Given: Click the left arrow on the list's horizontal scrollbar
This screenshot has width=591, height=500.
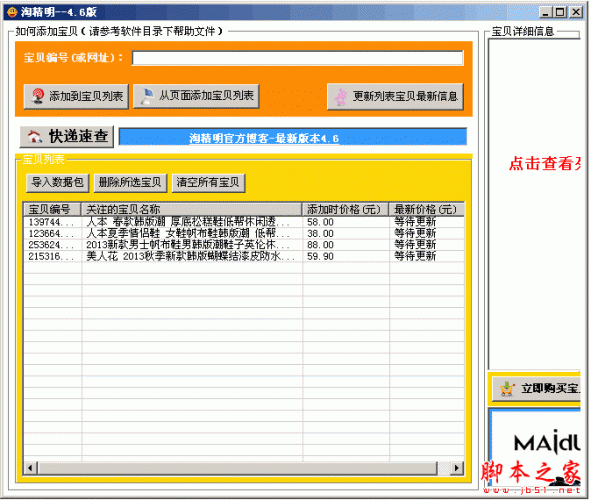Looking at the screenshot, I should (x=30, y=468).
